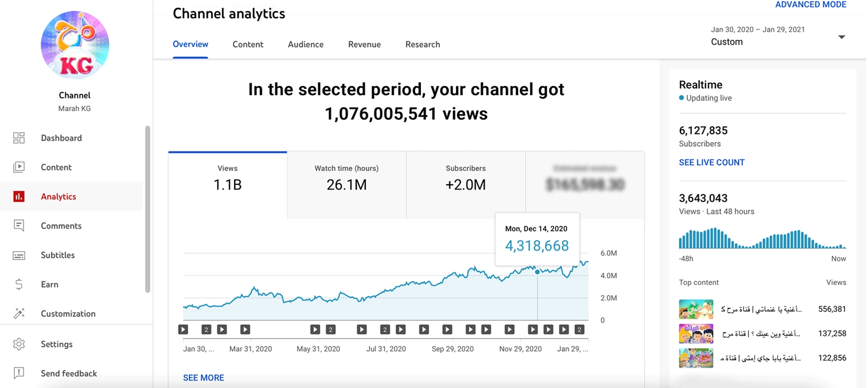Click the Customization magic wand icon

coord(19,313)
